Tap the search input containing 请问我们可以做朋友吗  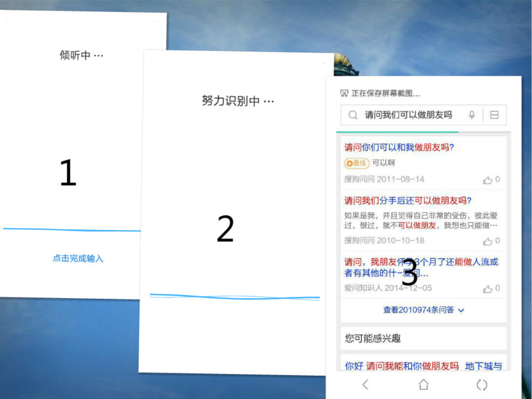pos(410,115)
